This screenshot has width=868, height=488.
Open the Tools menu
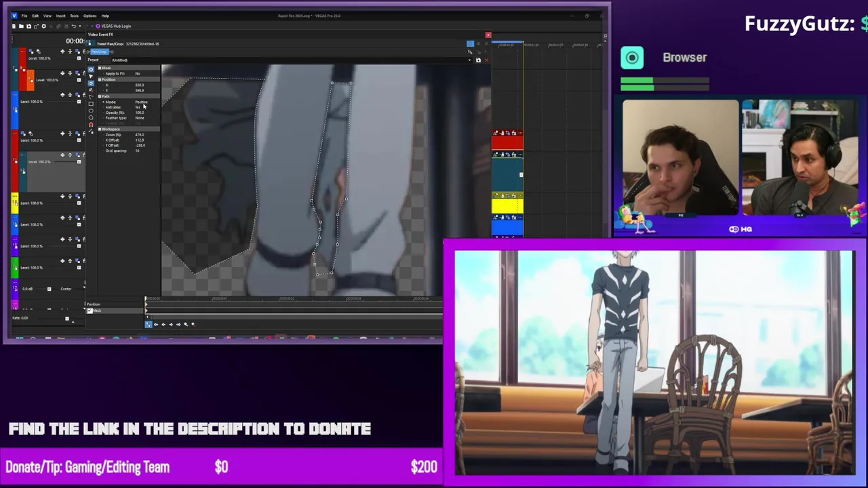[x=75, y=16]
